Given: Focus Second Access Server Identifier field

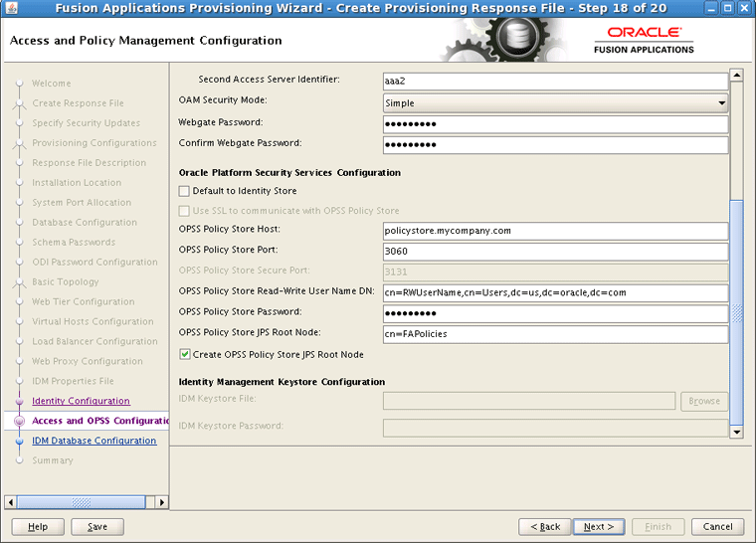Looking at the screenshot, I should (x=555, y=81).
